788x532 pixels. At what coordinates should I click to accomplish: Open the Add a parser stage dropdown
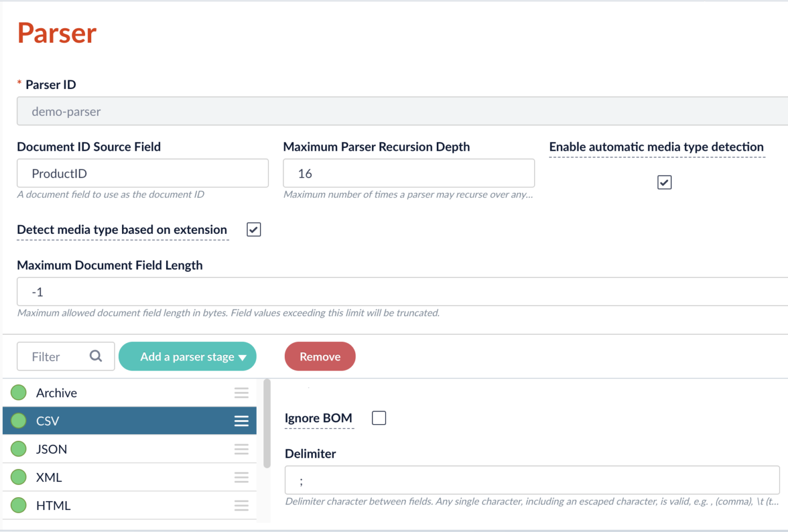pyautogui.click(x=187, y=357)
